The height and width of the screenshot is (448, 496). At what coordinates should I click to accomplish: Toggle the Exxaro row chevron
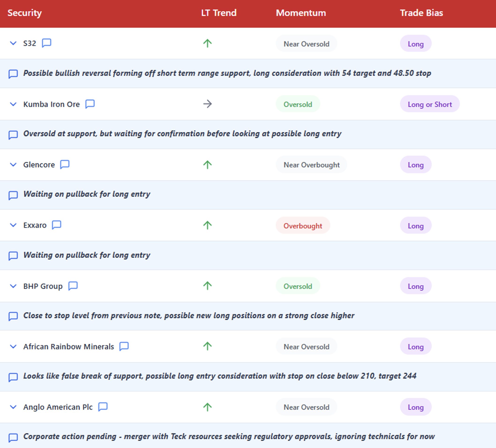click(13, 225)
